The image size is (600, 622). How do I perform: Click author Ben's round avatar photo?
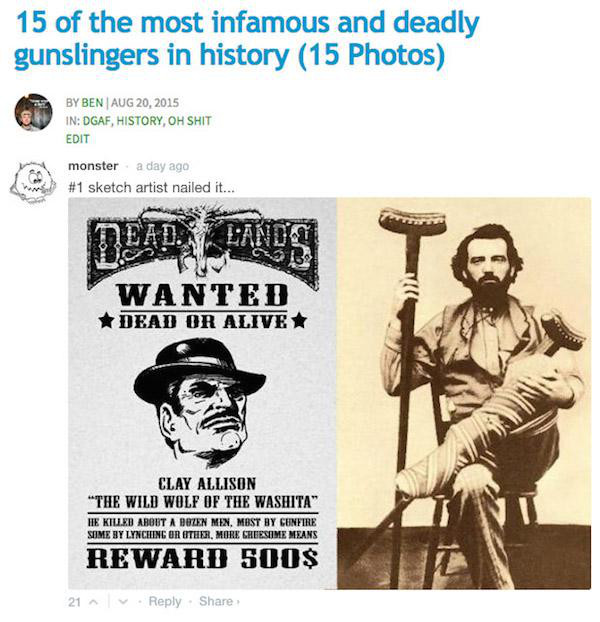[x=33, y=112]
